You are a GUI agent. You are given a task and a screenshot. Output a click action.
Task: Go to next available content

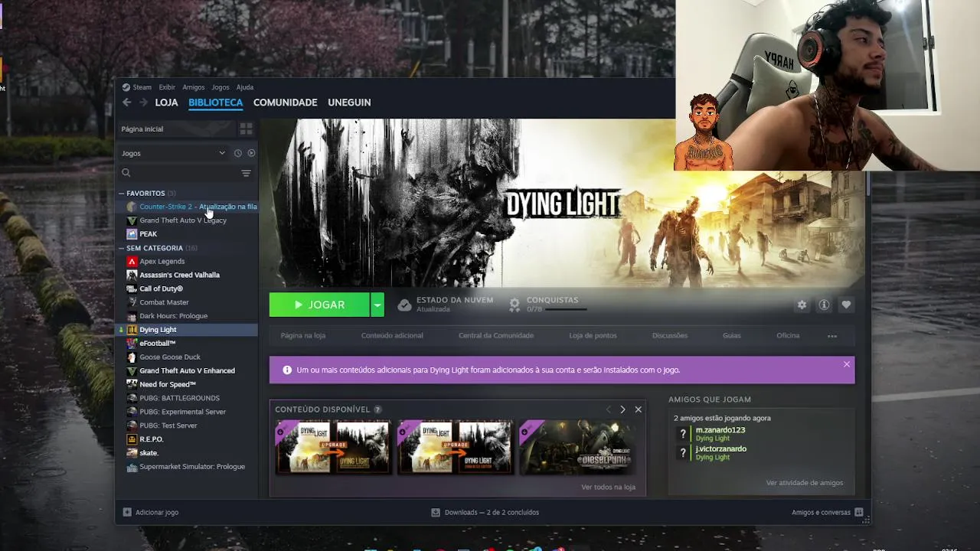[x=622, y=409]
